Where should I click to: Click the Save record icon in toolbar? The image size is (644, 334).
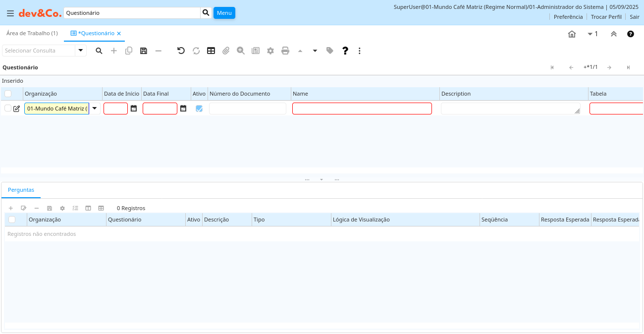pyautogui.click(x=144, y=51)
